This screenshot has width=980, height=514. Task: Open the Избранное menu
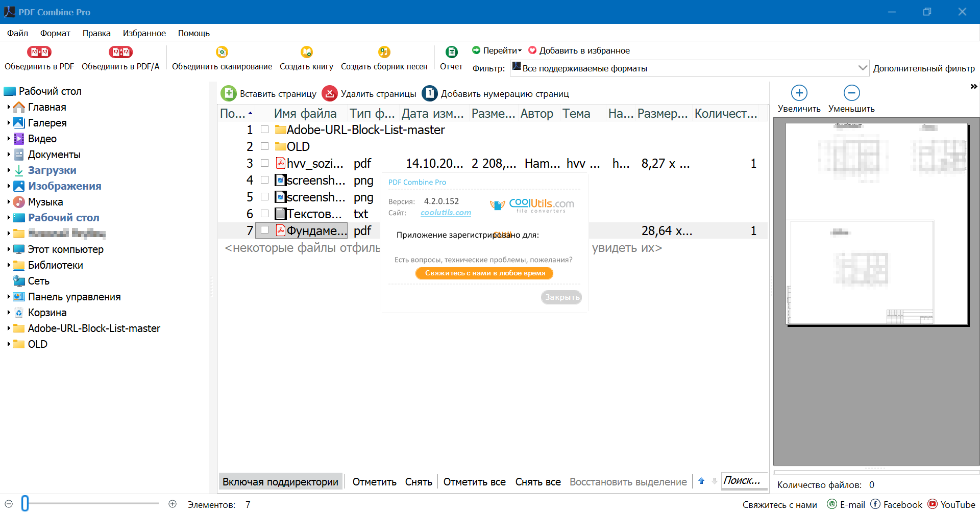pos(144,33)
